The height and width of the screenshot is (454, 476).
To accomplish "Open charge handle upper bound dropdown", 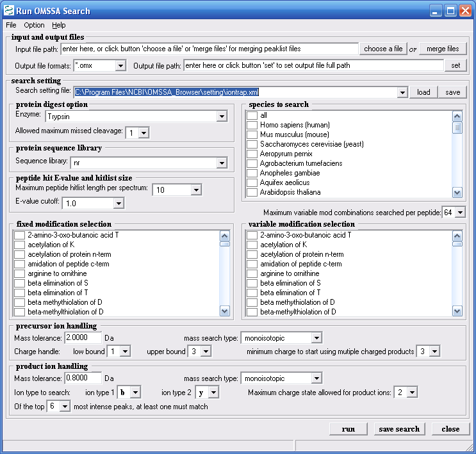I will click(206, 352).
